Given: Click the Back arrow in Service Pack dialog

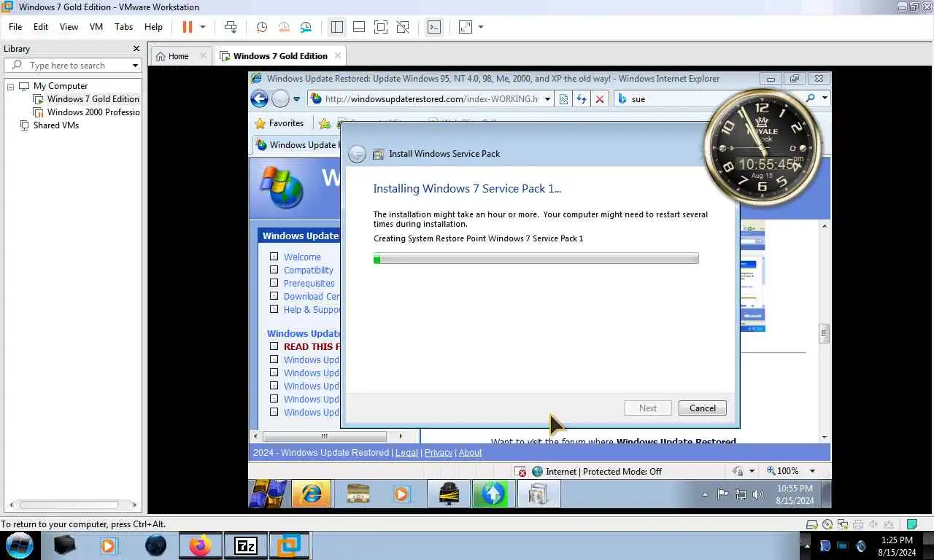Looking at the screenshot, I should coord(357,154).
